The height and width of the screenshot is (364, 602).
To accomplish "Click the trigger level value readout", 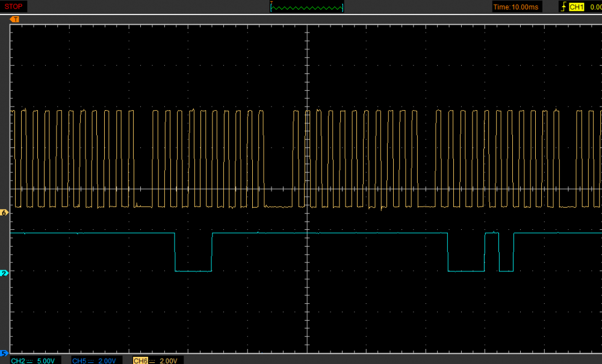I will pos(595,7).
